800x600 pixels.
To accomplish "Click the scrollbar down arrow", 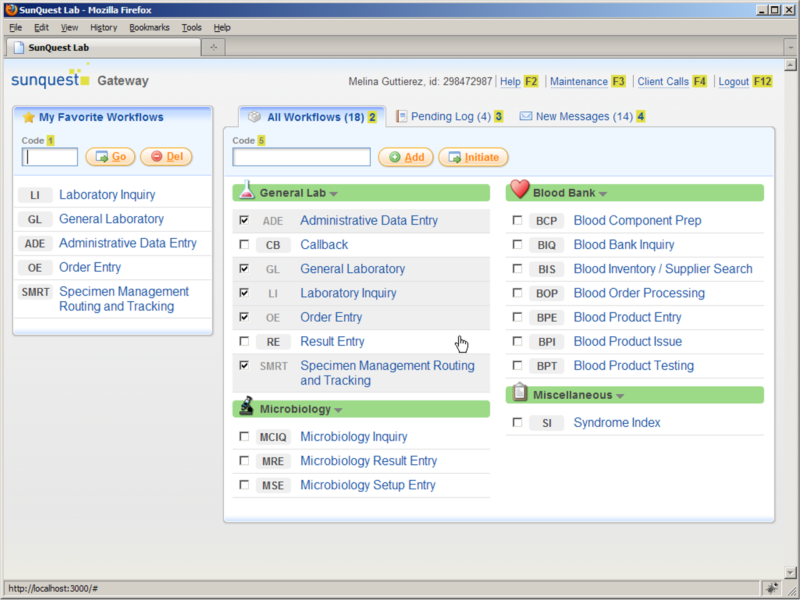I will coord(790,572).
